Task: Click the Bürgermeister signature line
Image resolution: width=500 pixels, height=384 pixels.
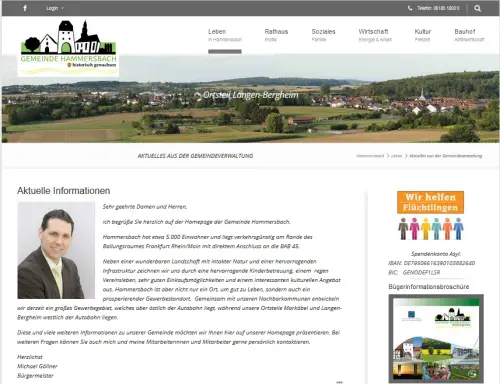Action: 35,375
